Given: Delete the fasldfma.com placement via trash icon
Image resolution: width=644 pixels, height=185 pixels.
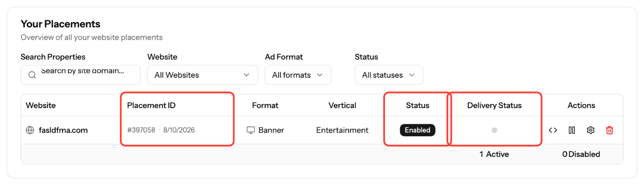Looking at the screenshot, I should tap(609, 130).
